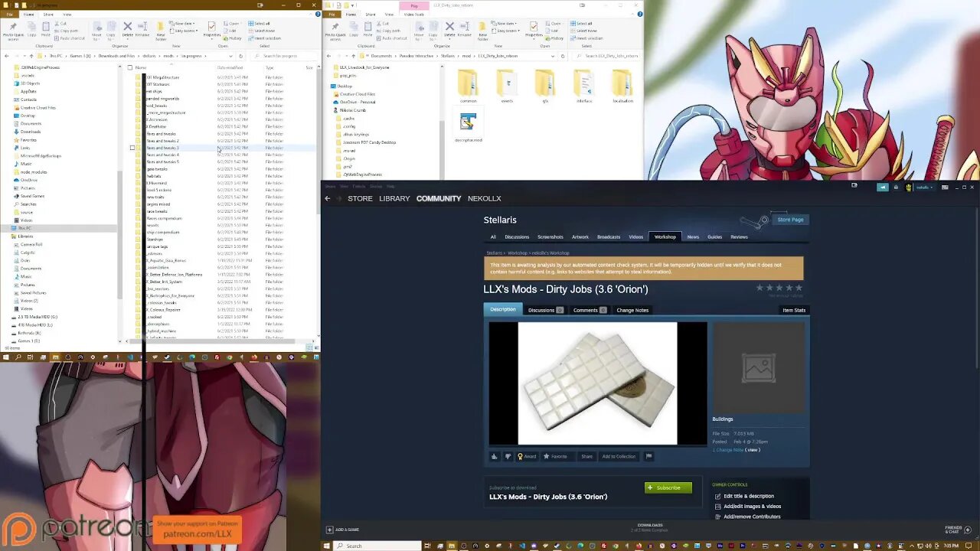Select the events folder in the right Explorer
The height and width of the screenshot is (551, 980).
tap(506, 86)
